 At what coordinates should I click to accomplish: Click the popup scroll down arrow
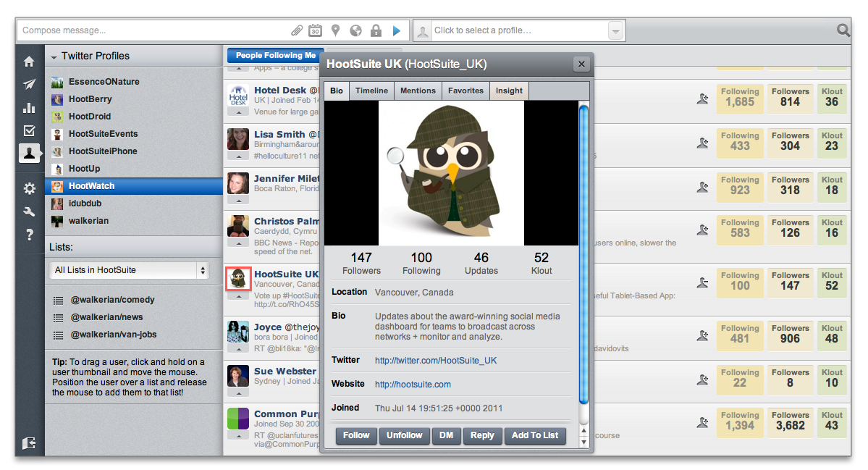583,442
